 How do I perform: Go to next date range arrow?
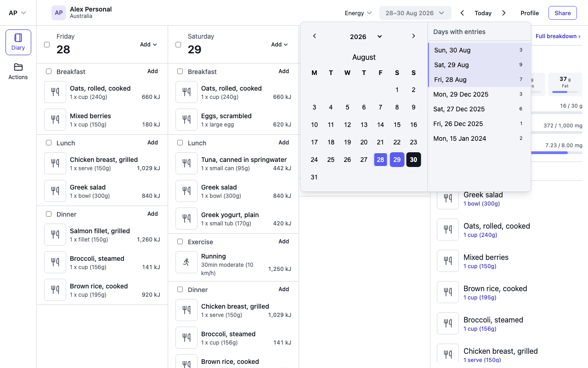click(504, 13)
